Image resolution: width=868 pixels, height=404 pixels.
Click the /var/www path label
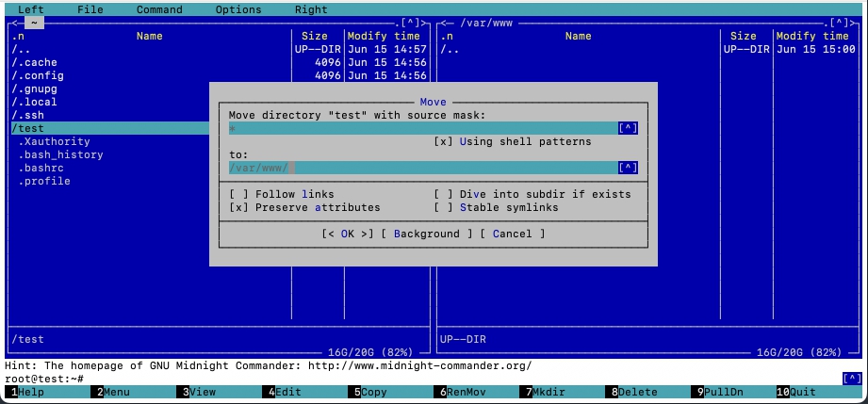coord(486,24)
